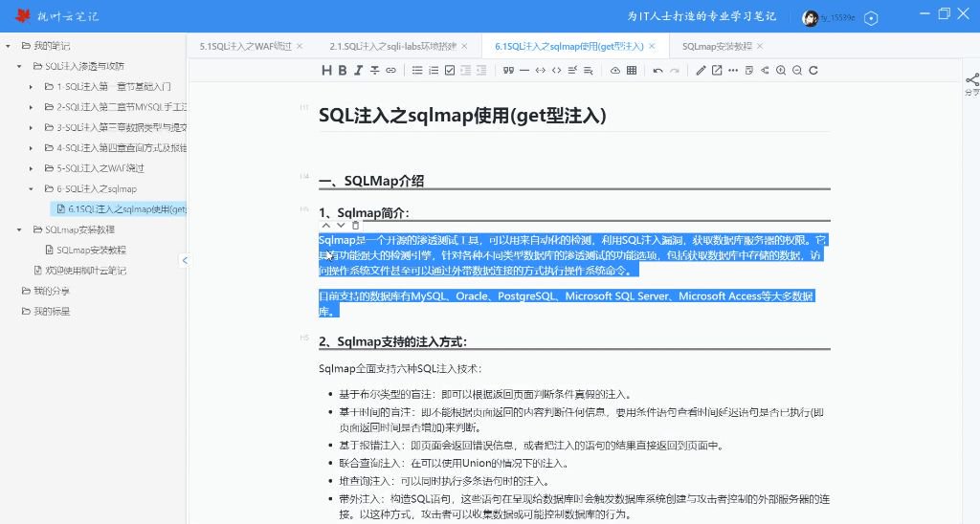Click share nodes icon in toolbar
Screen dimensions: 980x524
765,70
